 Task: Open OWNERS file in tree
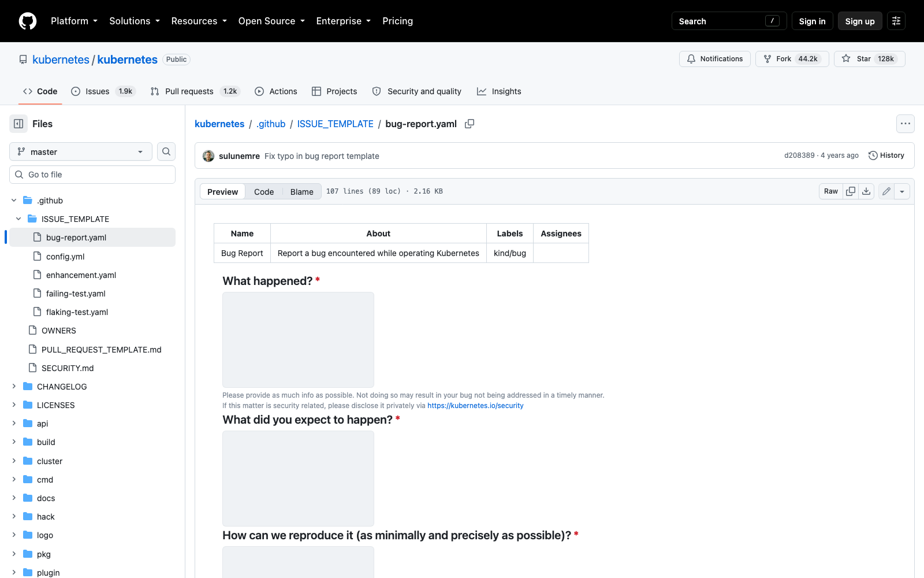tap(92, 331)
